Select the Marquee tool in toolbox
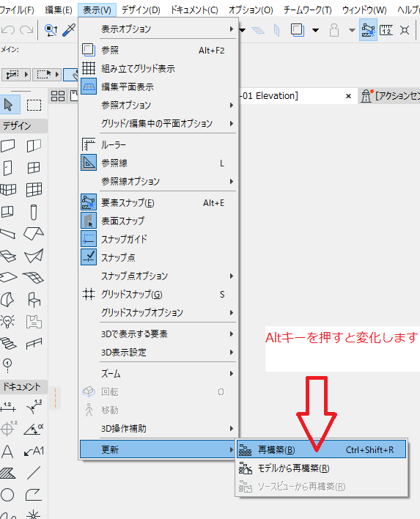The image size is (420, 519). pyautogui.click(x=34, y=106)
